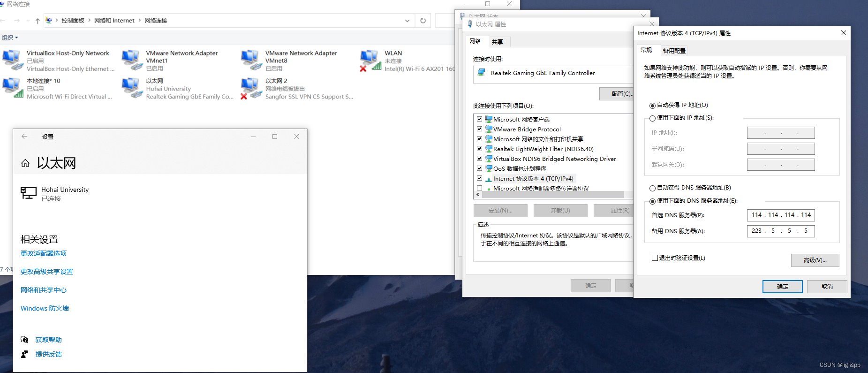Switch to 常规 tab in IPv4 dialog

[x=647, y=50]
